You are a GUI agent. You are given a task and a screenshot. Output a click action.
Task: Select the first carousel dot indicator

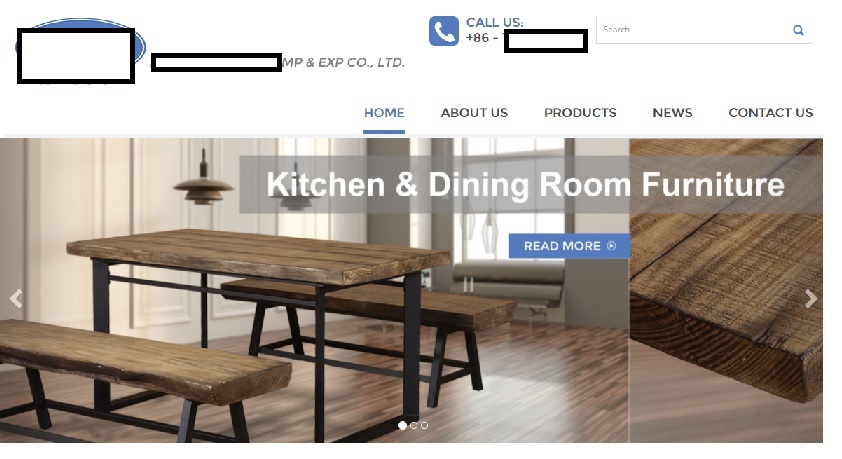[402, 425]
